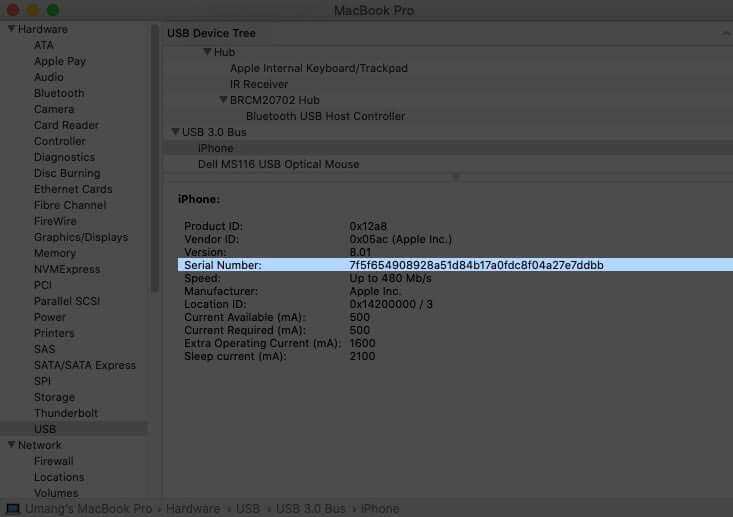Collapse the USB 3.0 Bus tree
Image resolution: width=733 pixels, height=517 pixels.
pyautogui.click(x=175, y=132)
